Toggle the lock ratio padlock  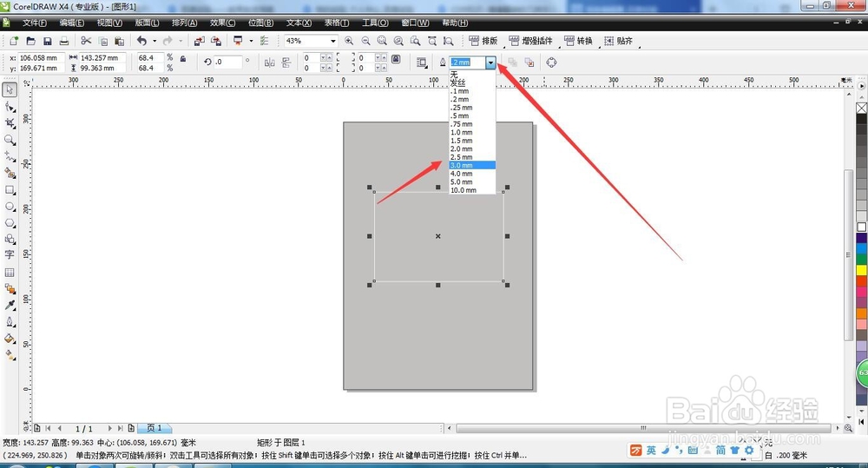(x=183, y=58)
